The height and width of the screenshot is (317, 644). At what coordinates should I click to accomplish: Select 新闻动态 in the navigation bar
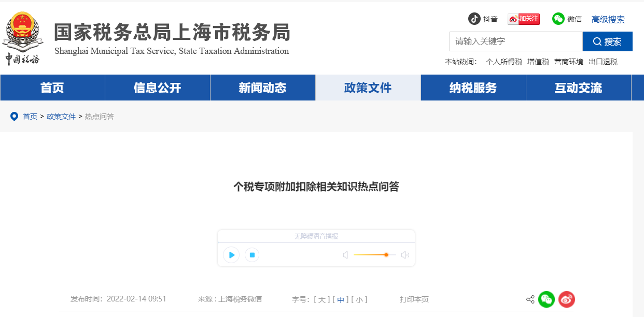pyautogui.click(x=262, y=88)
